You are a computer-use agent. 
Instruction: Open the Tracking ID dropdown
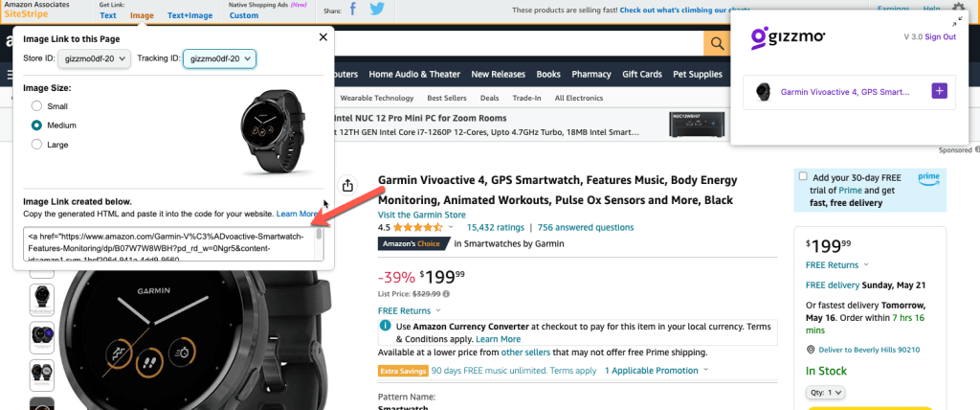click(x=219, y=59)
